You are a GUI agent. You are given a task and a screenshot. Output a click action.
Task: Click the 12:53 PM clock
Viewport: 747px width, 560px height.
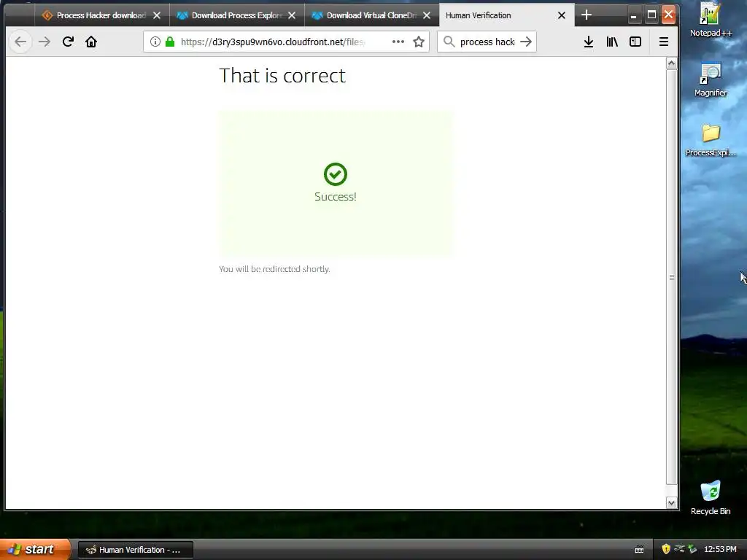[720, 549]
